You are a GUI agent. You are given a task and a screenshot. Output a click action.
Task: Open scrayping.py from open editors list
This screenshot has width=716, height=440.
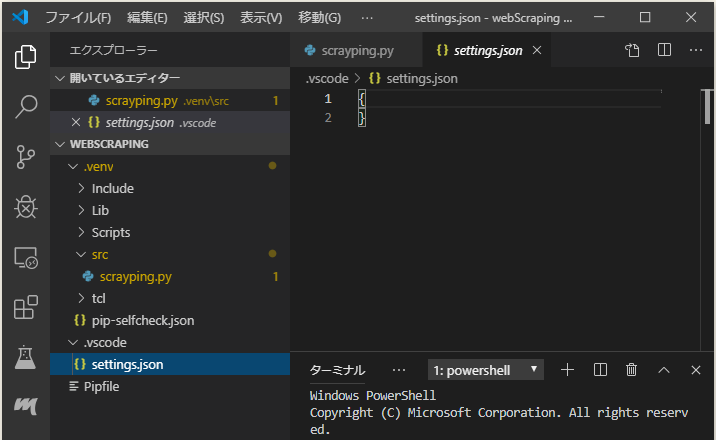tap(170, 100)
